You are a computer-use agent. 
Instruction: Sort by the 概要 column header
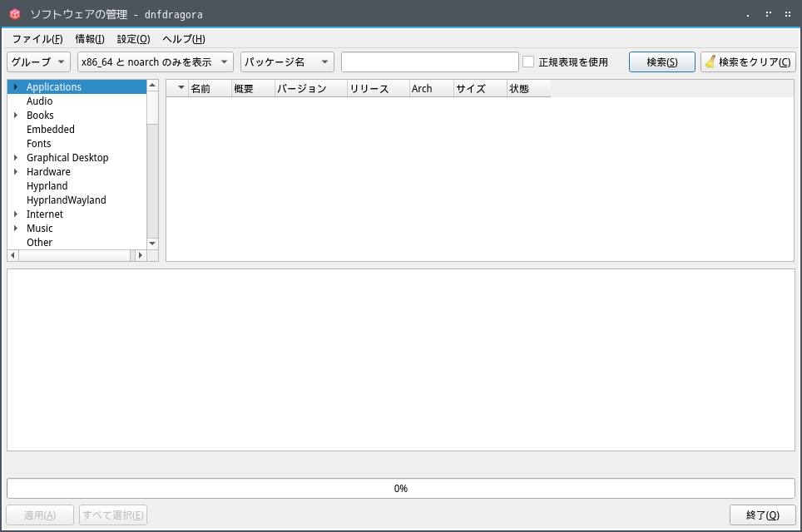click(x=253, y=88)
